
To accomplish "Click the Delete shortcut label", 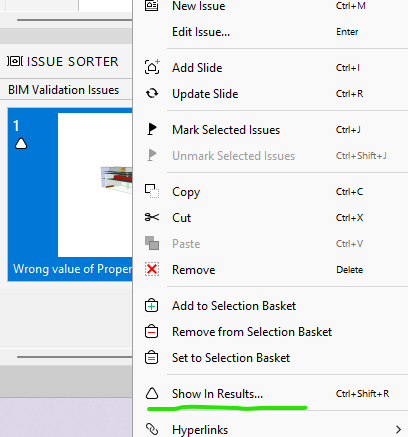I will pyautogui.click(x=349, y=270).
